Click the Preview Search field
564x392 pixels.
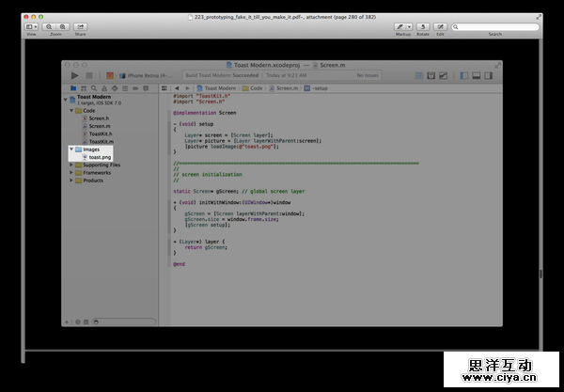494,26
